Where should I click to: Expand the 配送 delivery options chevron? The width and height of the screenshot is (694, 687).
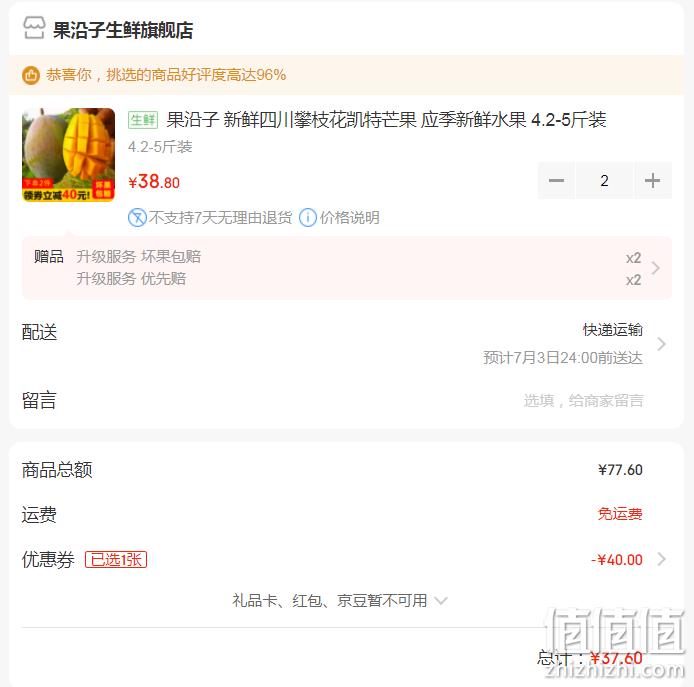click(661, 344)
